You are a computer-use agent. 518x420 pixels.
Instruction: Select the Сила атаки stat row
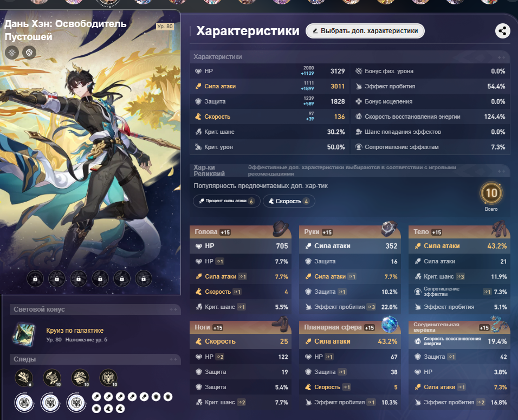tap(270, 86)
